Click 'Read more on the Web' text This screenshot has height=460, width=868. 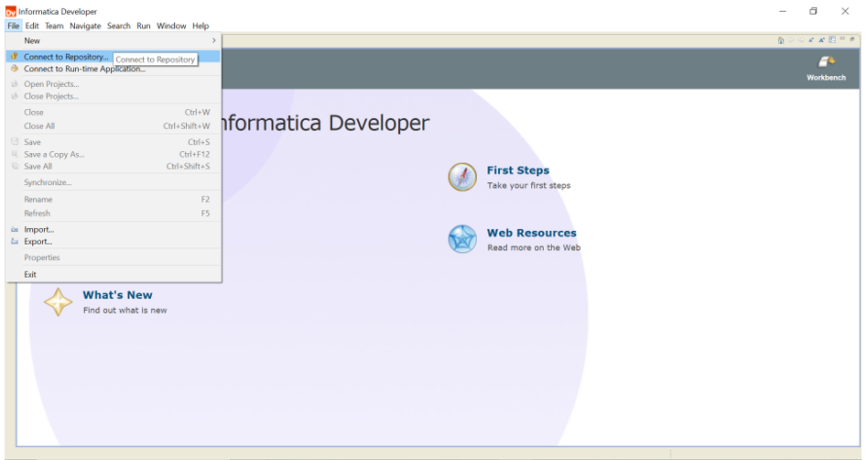pos(534,247)
